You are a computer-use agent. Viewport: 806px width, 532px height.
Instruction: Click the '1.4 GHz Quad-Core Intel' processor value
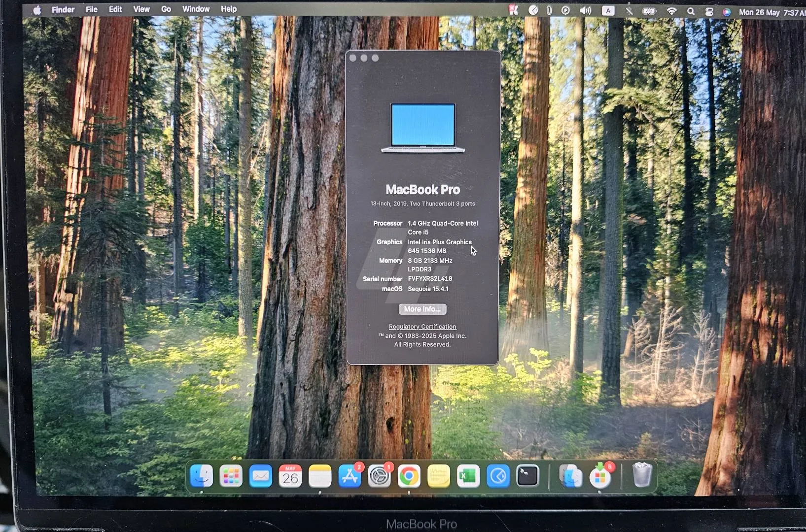pos(443,223)
